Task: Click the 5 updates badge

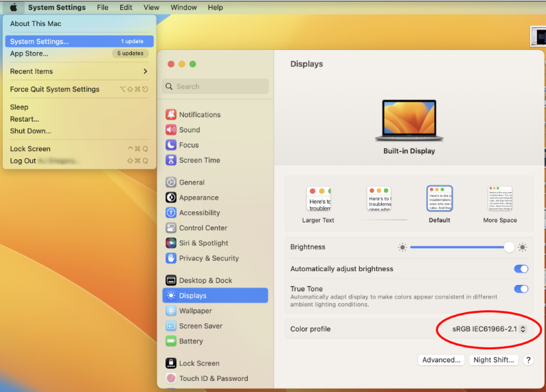Action: click(130, 54)
